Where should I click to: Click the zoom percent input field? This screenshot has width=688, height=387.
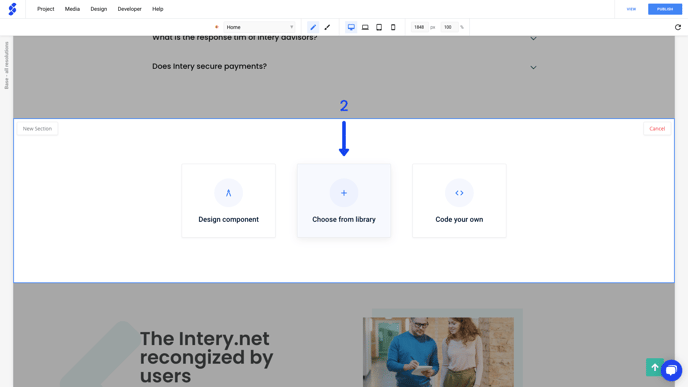448,27
